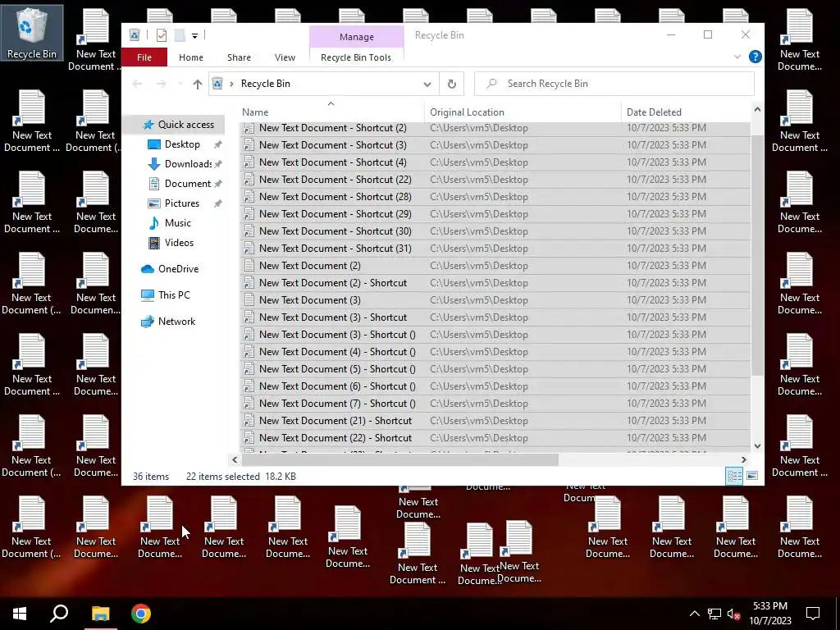Click File Explorer on the taskbar
Viewport: 840px width, 630px height.
coord(100,614)
